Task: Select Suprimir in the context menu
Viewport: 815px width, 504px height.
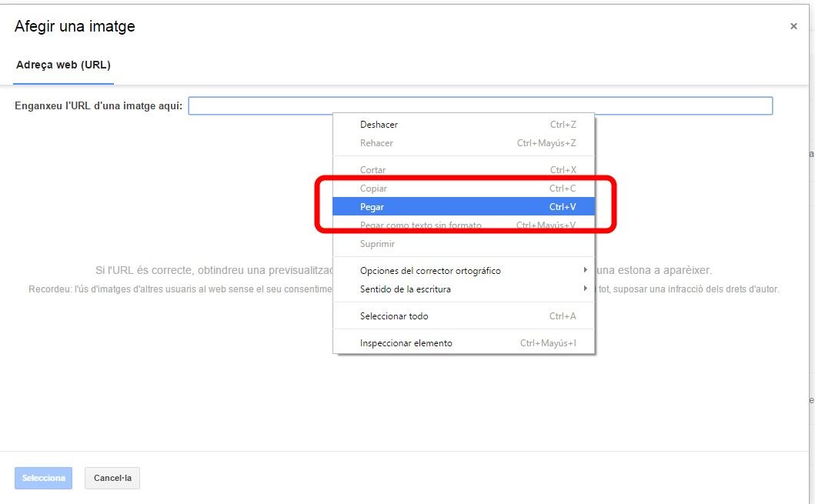Action: [x=377, y=244]
